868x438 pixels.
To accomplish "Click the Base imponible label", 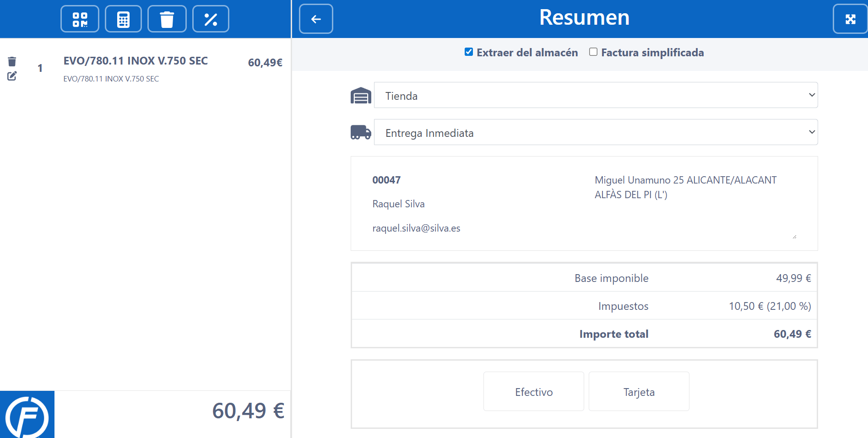I will (611, 278).
